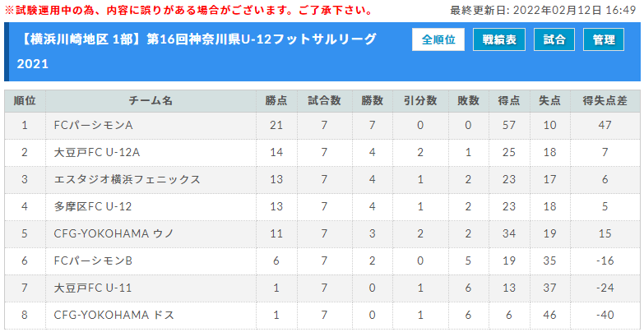Click 大豆戸FC U-11 team name
The height and width of the screenshot is (332, 644).
(93, 288)
